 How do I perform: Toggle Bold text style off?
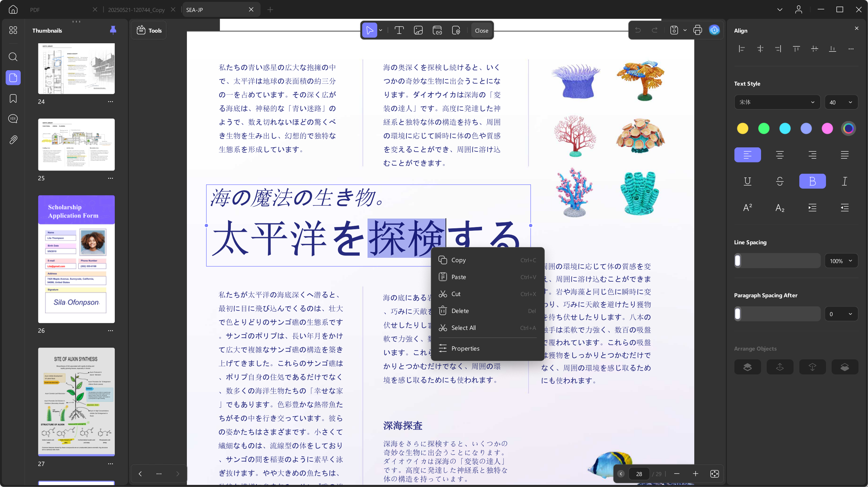(x=812, y=181)
